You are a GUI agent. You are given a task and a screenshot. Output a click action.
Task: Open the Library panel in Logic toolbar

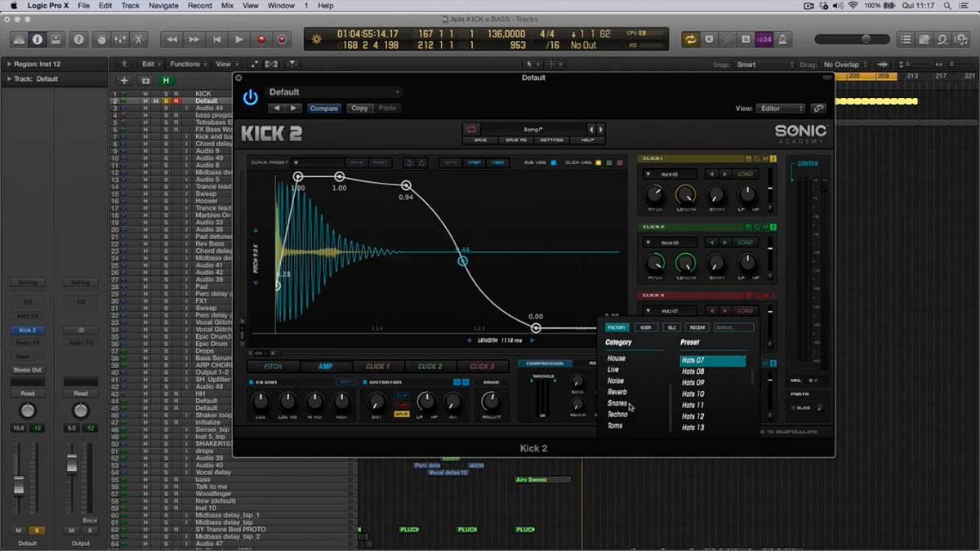click(x=19, y=38)
